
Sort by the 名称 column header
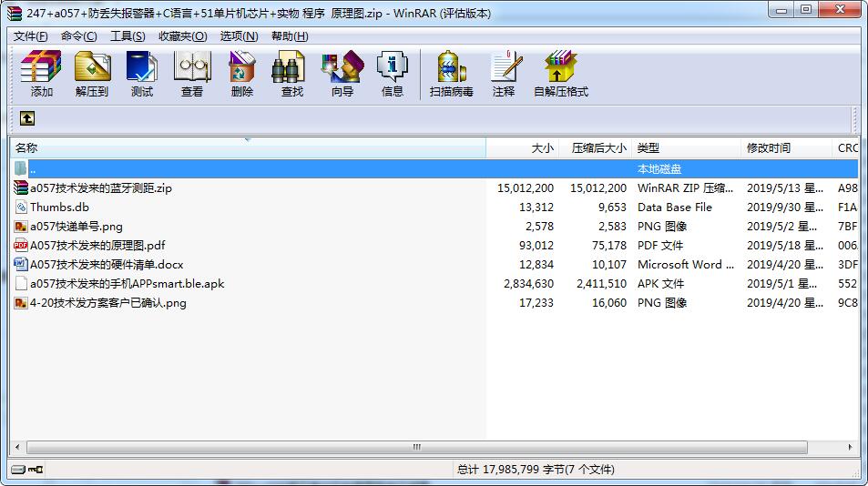pyautogui.click(x=248, y=147)
